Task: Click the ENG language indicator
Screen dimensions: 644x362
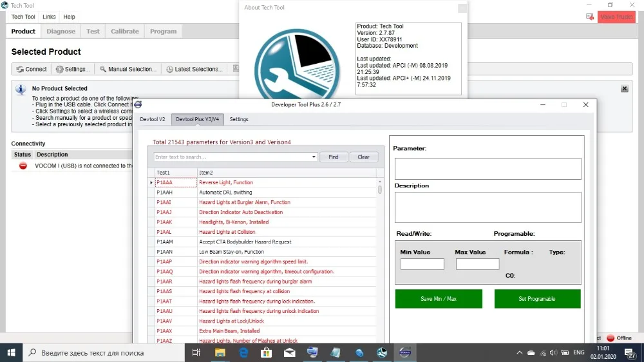Action: click(x=579, y=352)
